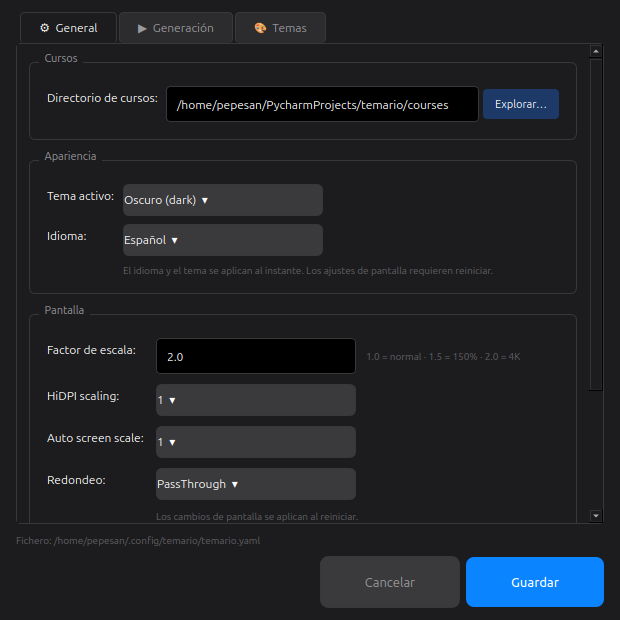Click the 'El idioma y el tema' note

(x=308, y=271)
